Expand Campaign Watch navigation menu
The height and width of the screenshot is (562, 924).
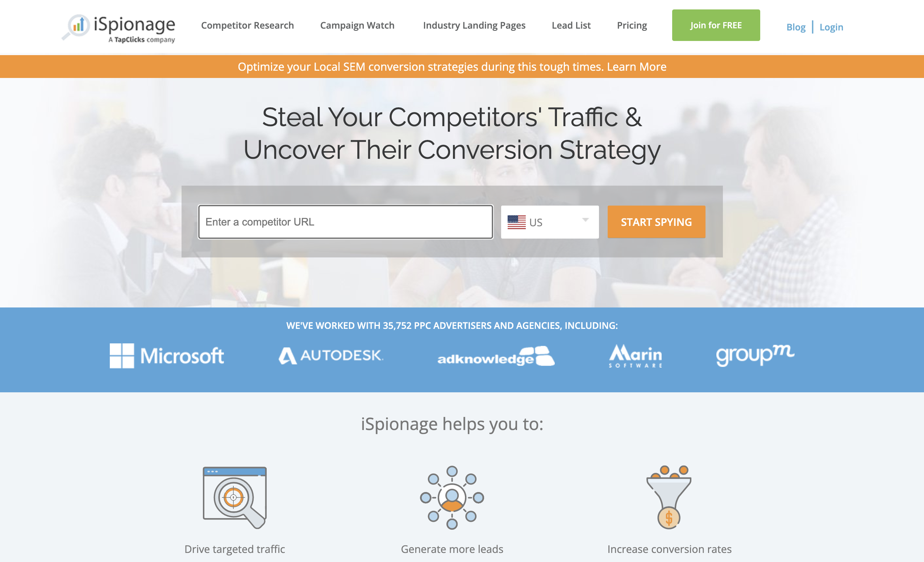pyautogui.click(x=357, y=25)
